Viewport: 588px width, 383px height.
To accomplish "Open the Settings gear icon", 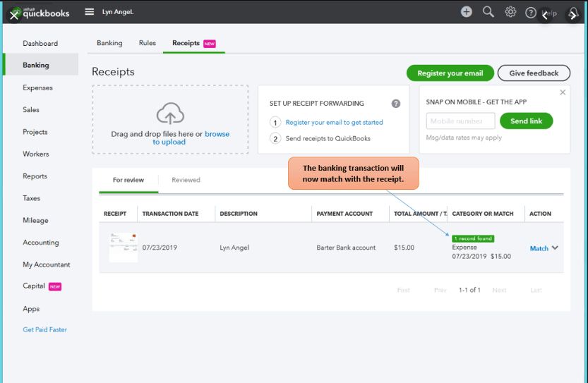I will click(x=510, y=12).
